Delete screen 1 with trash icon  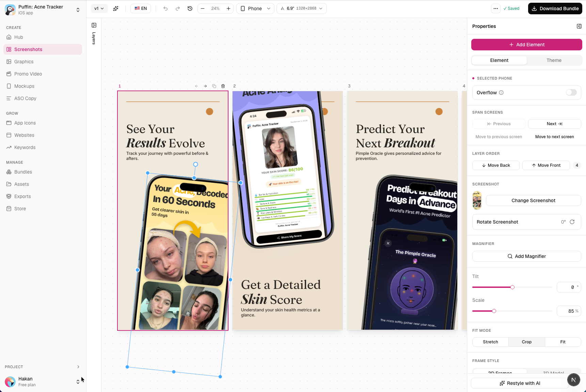(223, 86)
